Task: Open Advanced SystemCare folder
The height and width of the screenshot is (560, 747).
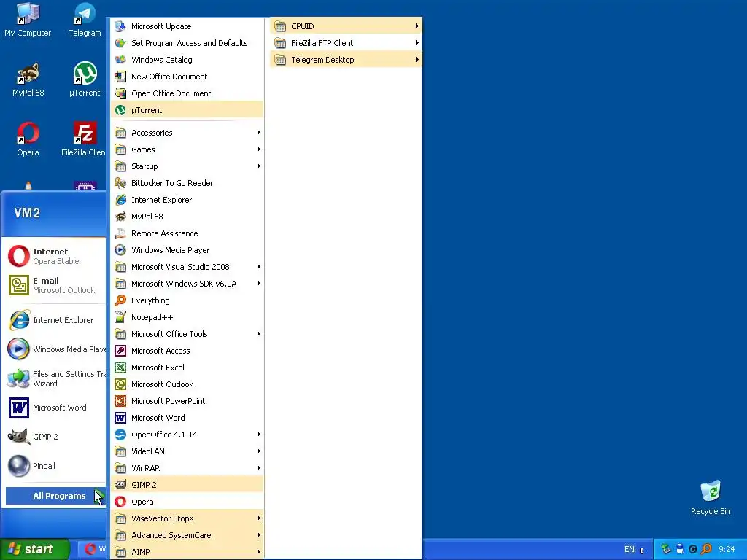Action: 187,535
